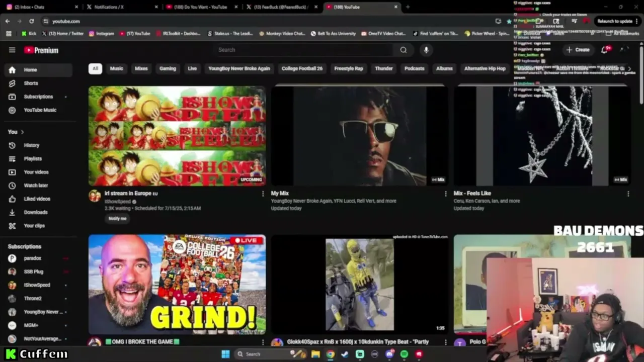Select the Podcasts filter chip
The width and height of the screenshot is (644, 362).
[x=414, y=68]
